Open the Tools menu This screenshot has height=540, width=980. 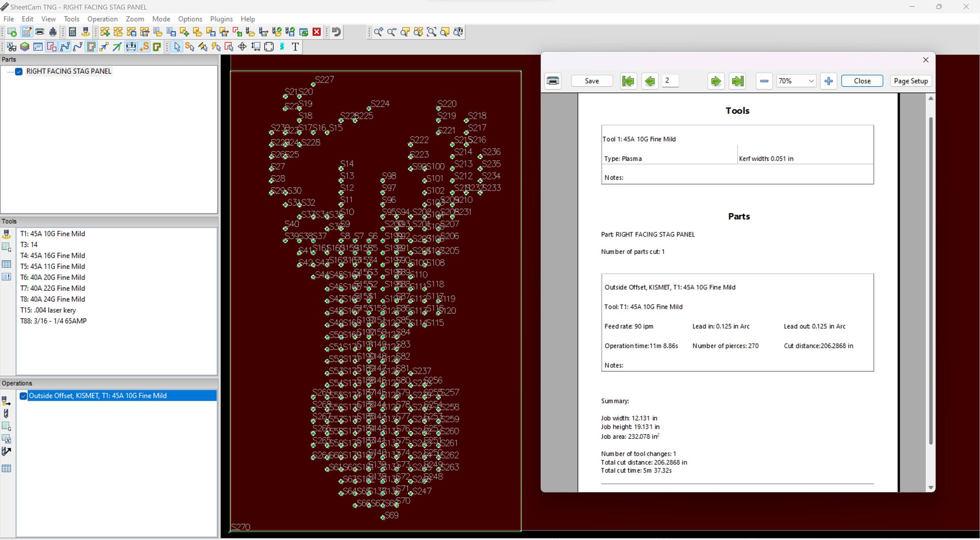point(71,19)
